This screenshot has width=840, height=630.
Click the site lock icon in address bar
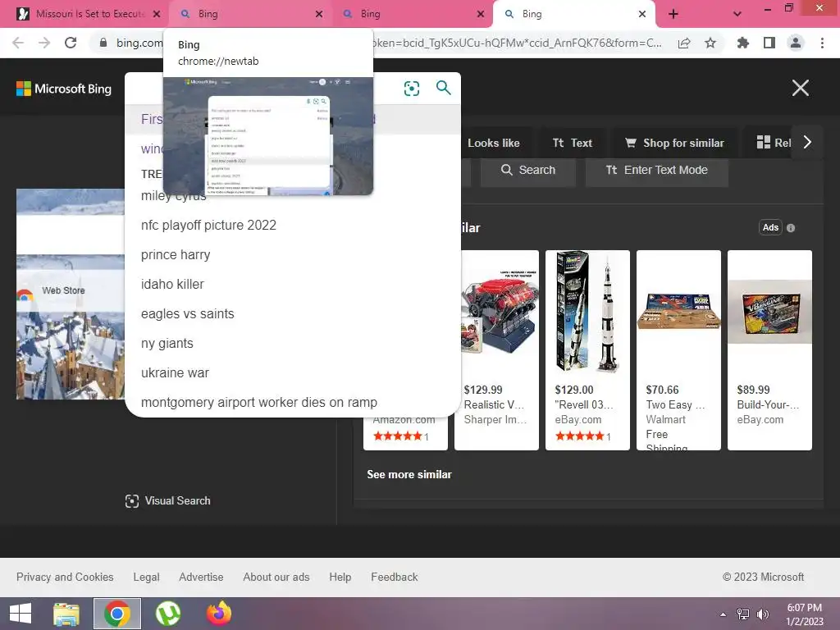click(x=103, y=43)
